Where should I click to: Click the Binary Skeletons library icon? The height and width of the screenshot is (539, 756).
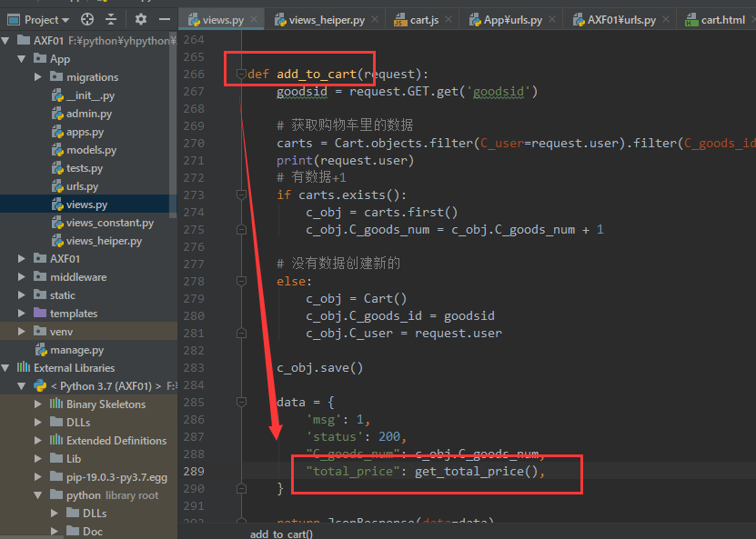(x=56, y=404)
